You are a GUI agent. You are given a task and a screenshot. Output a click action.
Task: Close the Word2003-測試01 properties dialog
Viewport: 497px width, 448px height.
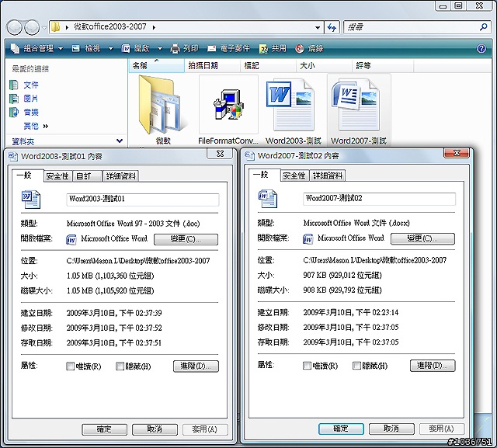[220, 154]
